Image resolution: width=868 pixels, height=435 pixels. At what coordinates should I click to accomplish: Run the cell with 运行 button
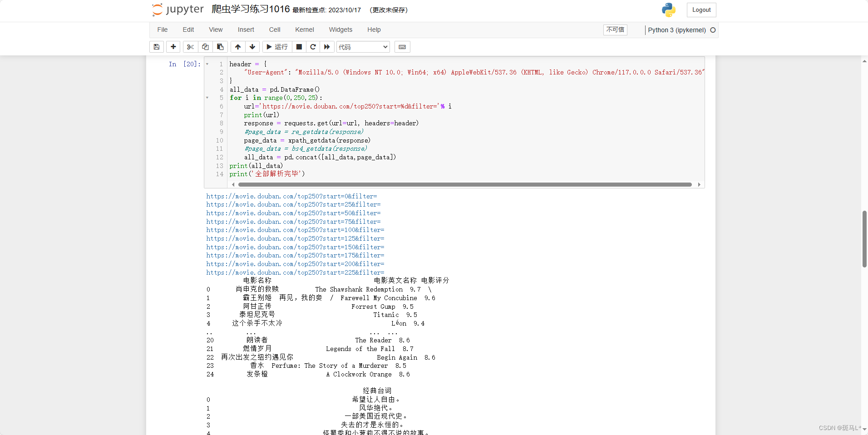pyautogui.click(x=277, y=47)
